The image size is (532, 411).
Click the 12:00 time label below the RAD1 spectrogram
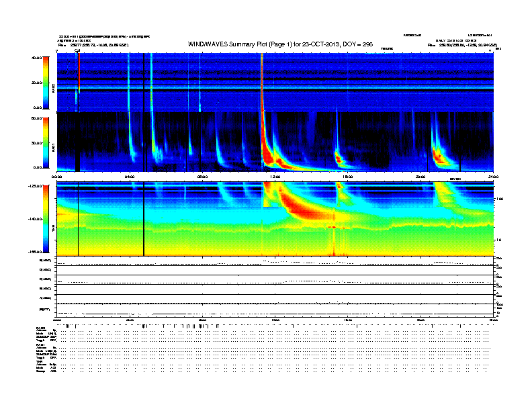[x=275, y=177]
